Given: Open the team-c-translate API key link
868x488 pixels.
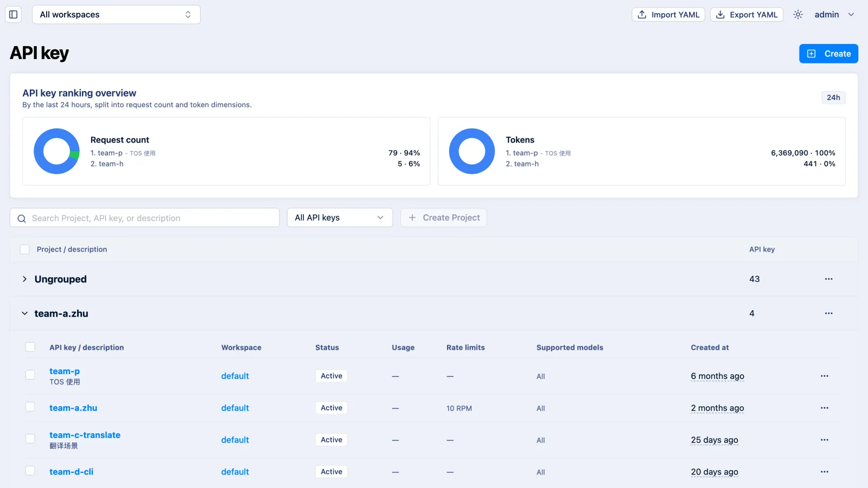Looking at the screenshot, I should [85, 435].
